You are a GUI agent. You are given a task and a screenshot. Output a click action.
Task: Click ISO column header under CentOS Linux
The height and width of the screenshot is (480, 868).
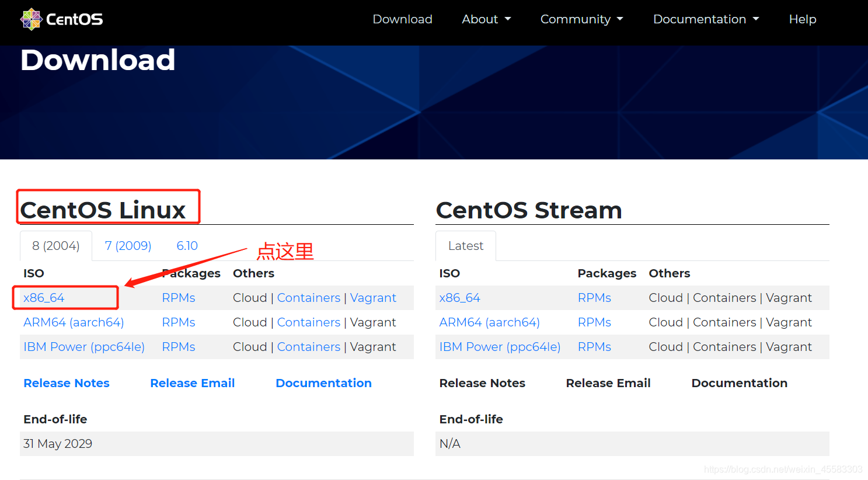tap(34, 273)
